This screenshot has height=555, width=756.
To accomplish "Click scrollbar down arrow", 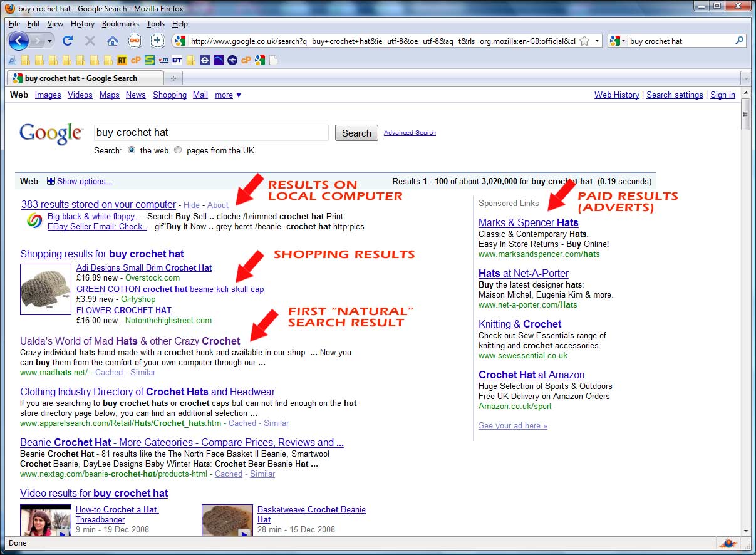I will tap(745, 530).
